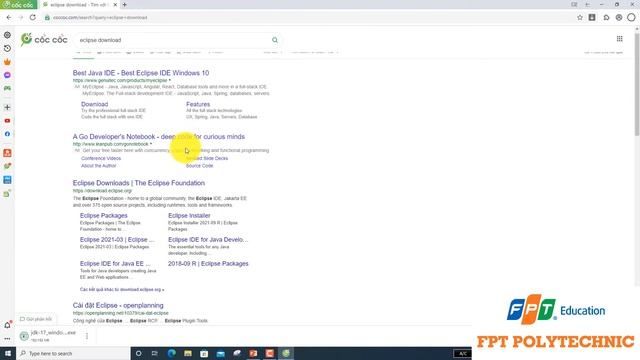Bookmark this page with the star icon
Viewport: 640px width, 360px height.
click(580, 18)
